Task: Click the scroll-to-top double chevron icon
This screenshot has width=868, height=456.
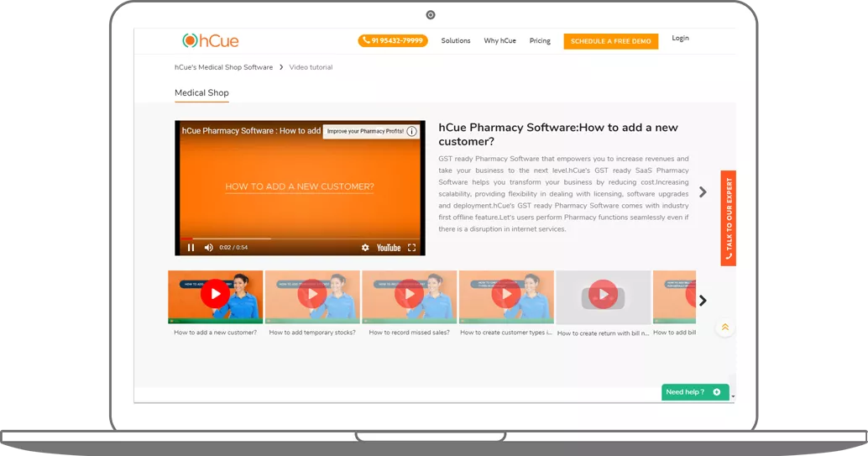Action: tap(725, 328)
